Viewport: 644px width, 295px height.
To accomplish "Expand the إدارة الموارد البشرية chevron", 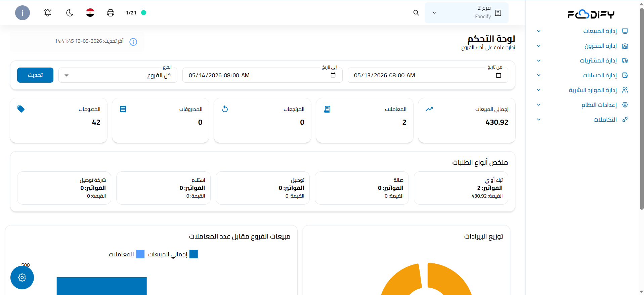I will 539,90.
